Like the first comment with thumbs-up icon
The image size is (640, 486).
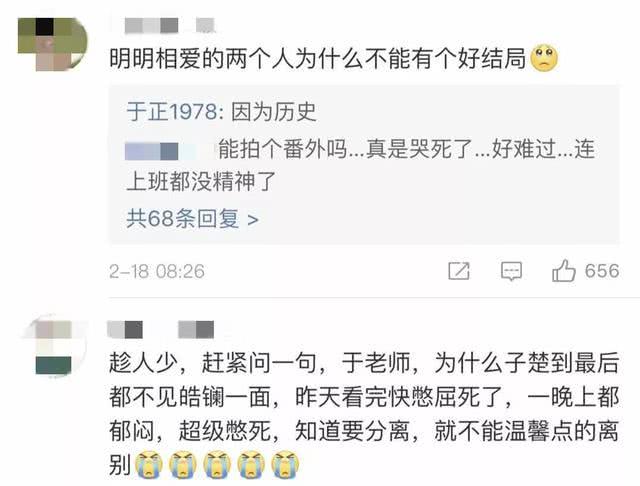pyautogui.click(x=564, y=271)
